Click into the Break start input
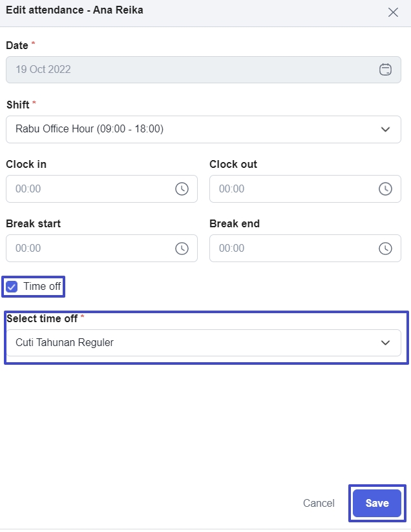This screenshot has height=532, width=411. 90,248
